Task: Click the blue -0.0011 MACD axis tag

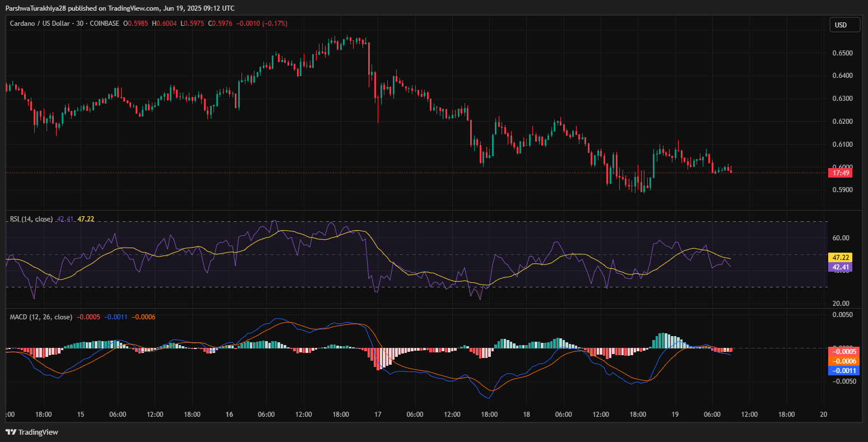Action: point(843,371)
